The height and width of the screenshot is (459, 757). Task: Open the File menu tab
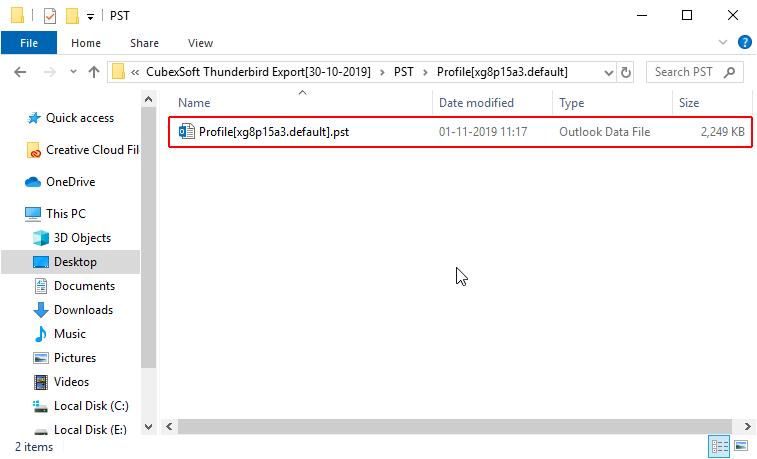tap(29, 43)
